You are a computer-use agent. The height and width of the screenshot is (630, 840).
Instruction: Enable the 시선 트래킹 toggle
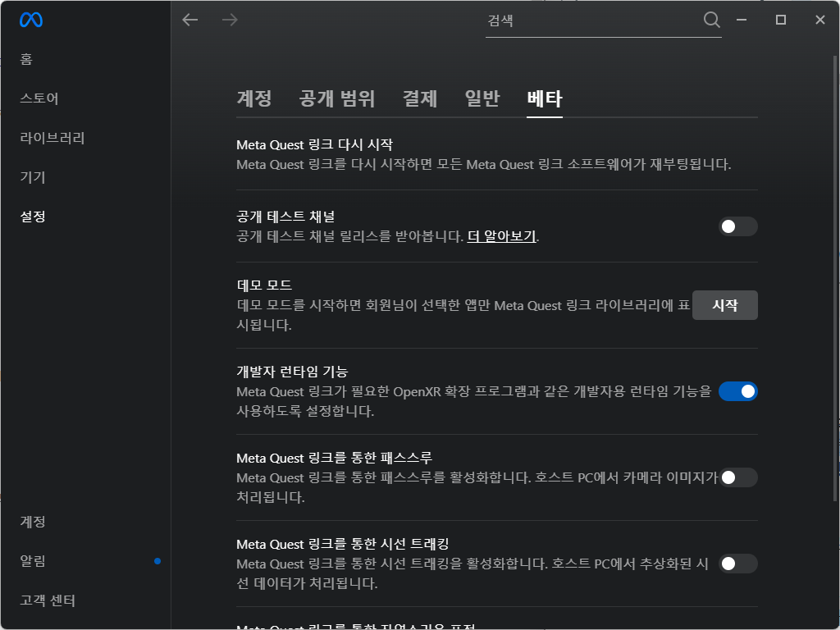(737, 564)
